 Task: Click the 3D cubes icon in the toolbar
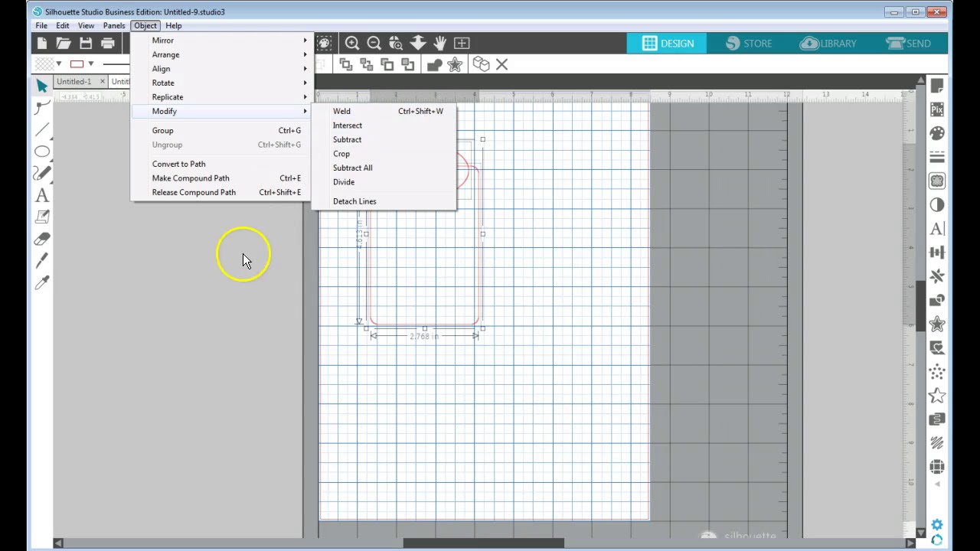[481, 65]
